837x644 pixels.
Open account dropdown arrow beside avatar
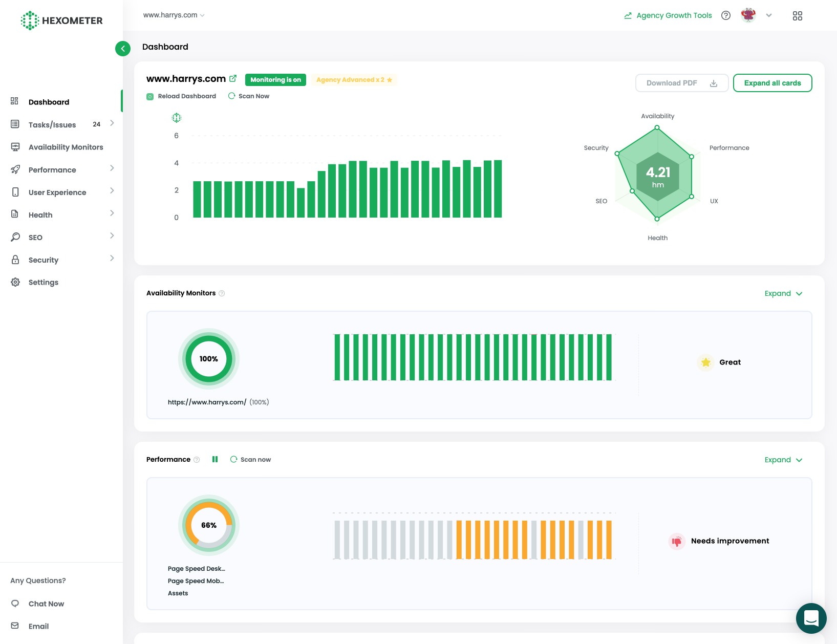tap(768, 15)
